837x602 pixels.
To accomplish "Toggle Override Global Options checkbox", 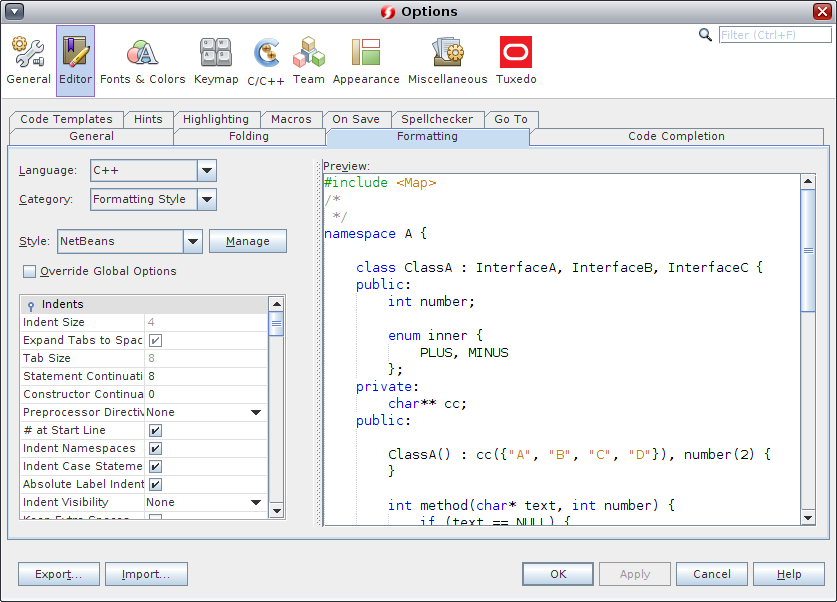I will [x=29, y=271].
